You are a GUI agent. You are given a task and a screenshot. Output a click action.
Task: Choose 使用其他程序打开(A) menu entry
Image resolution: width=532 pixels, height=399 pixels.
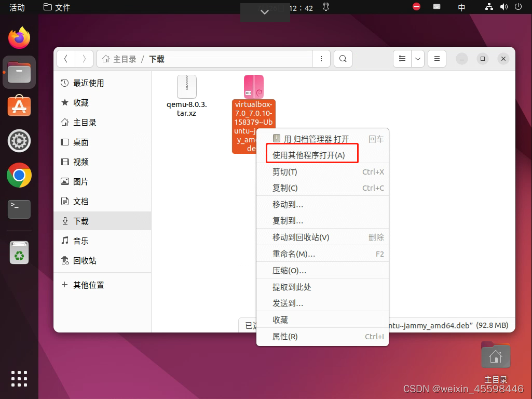[322, 155]
